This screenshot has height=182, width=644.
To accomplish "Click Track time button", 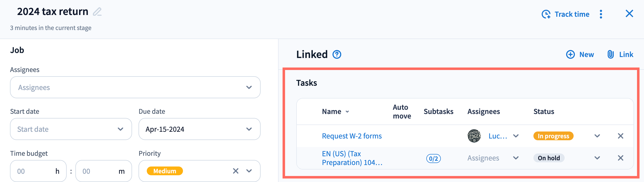I will (565, 14).
